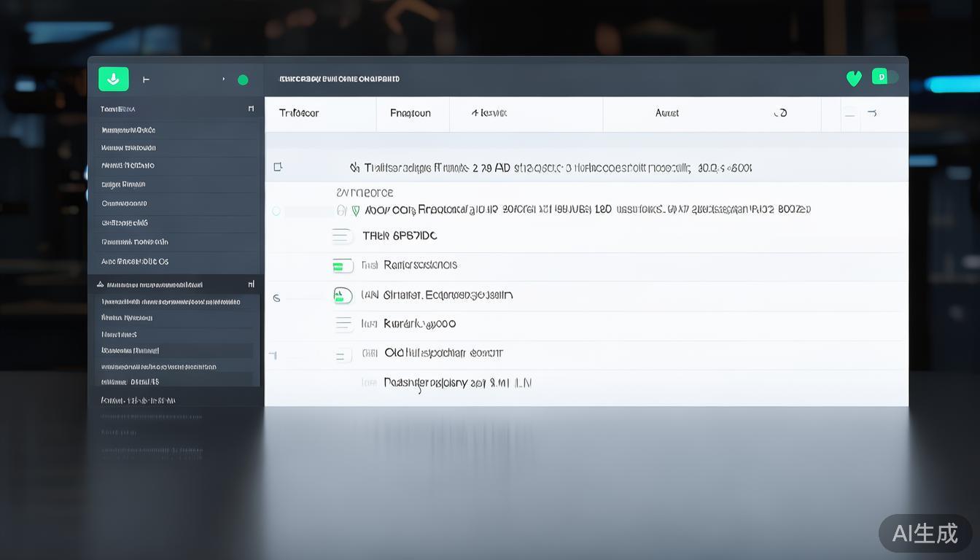The height and width of the screenshot is (560, 980).
Task: Click the 'Aueet' column header
Action: [666, 113]
